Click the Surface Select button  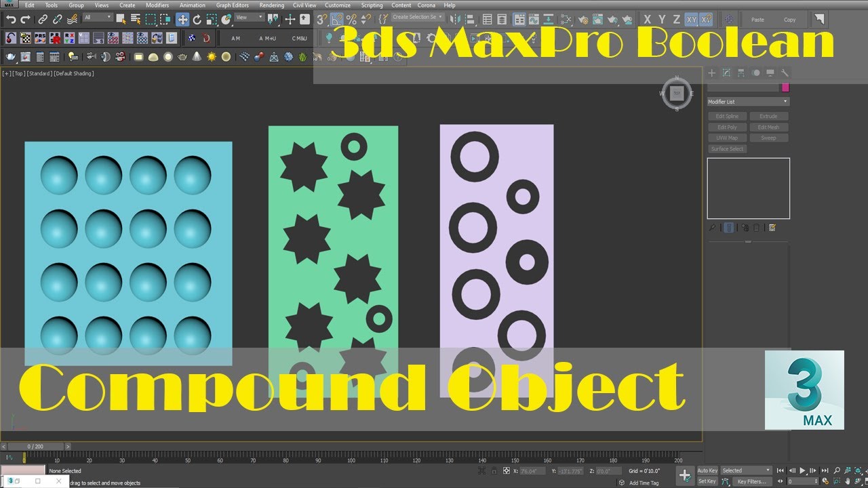pos(727,149)
